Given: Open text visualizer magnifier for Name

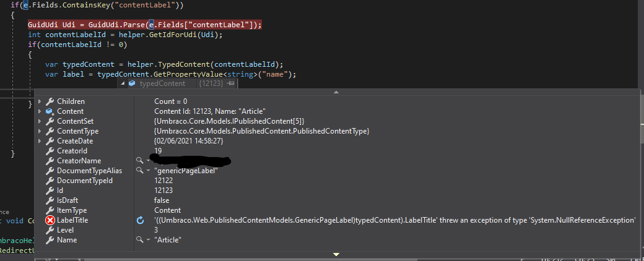Looking at the screenshot, I should [140, 239].
